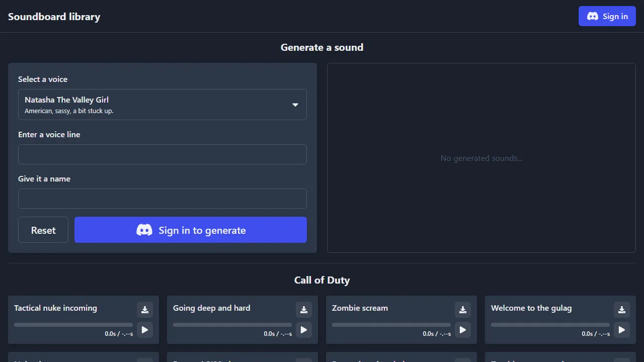Screen dimensions: 644x362
Task: Download the Going deep and hard sound
Action: (303, 310)
